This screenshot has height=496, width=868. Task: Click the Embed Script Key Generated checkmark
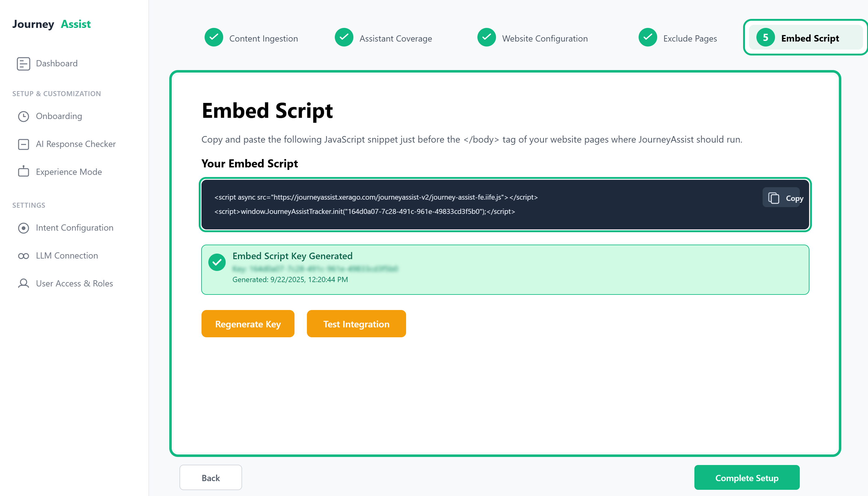[x=217, y=262]
